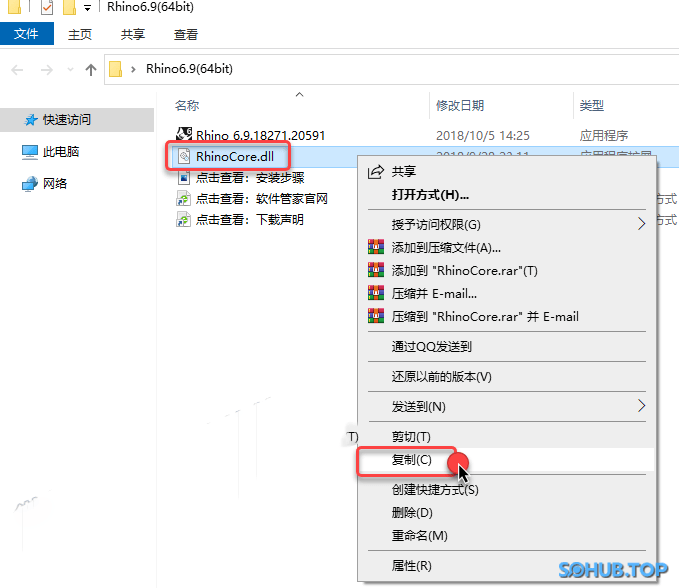Select the 点击查看：软件管家官网 shortcut

[262, 199]
